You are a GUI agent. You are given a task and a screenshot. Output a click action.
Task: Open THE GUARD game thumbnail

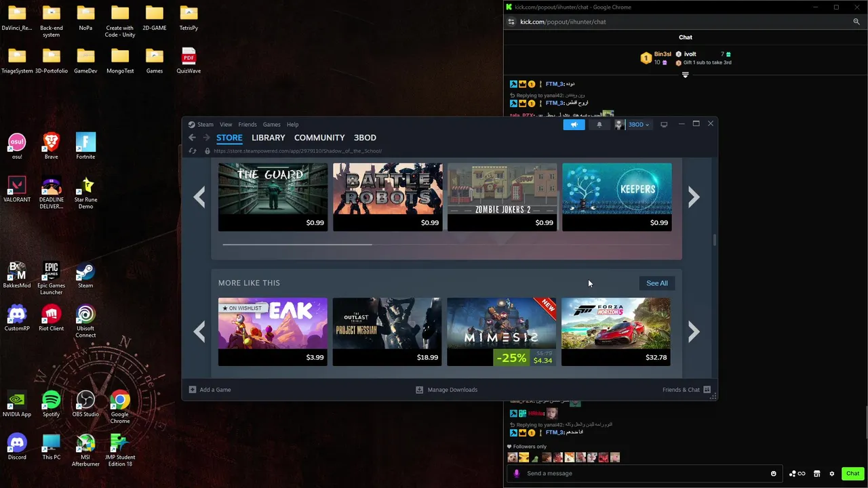[273, 197]
